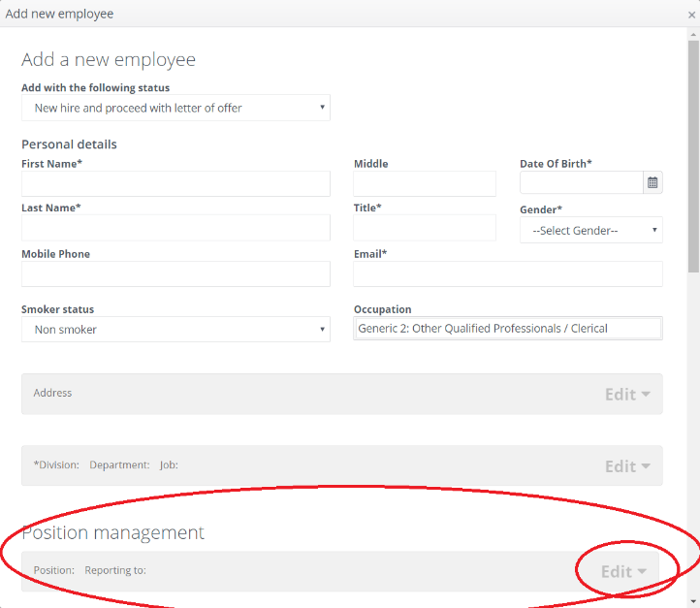Open the Gender selection dropdown
This screenshot has width=700, height=608.
coord(591,231)
